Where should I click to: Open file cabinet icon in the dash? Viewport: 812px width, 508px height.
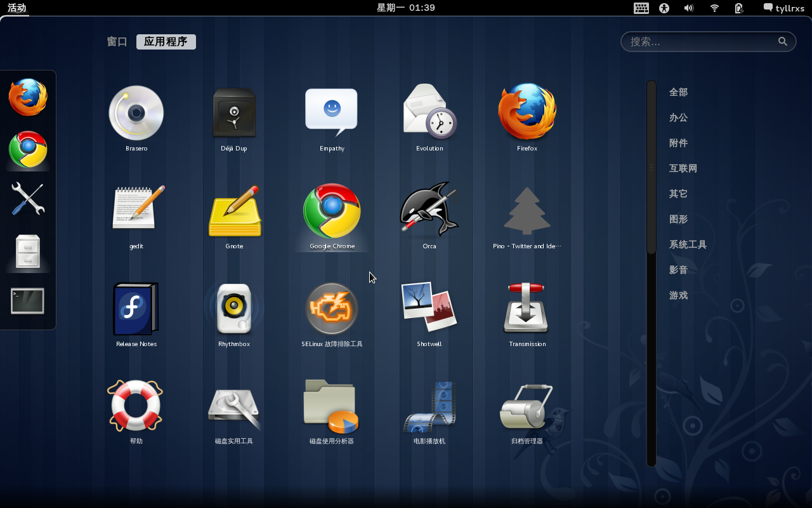28,252
